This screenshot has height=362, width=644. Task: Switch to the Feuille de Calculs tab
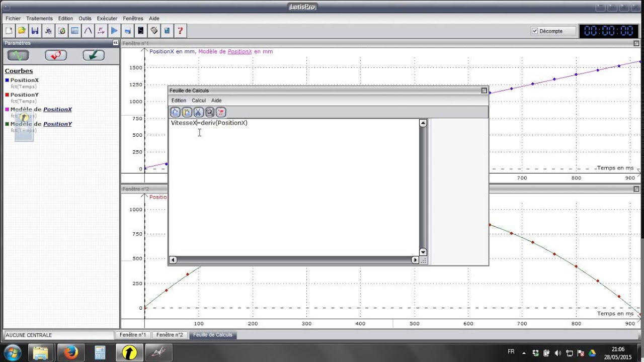pyautogui.click(x=213, y=335)
